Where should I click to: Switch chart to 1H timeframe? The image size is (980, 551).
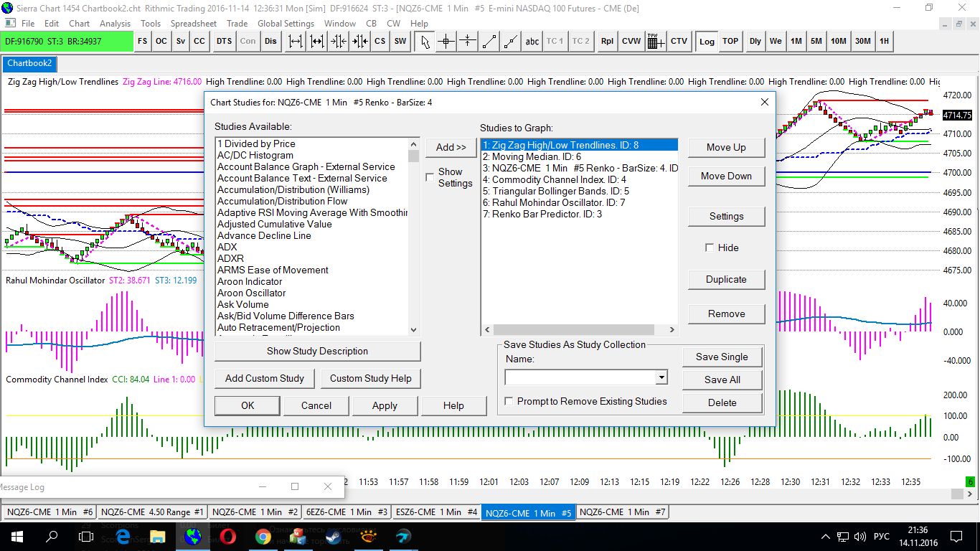[x=885, y=41]
